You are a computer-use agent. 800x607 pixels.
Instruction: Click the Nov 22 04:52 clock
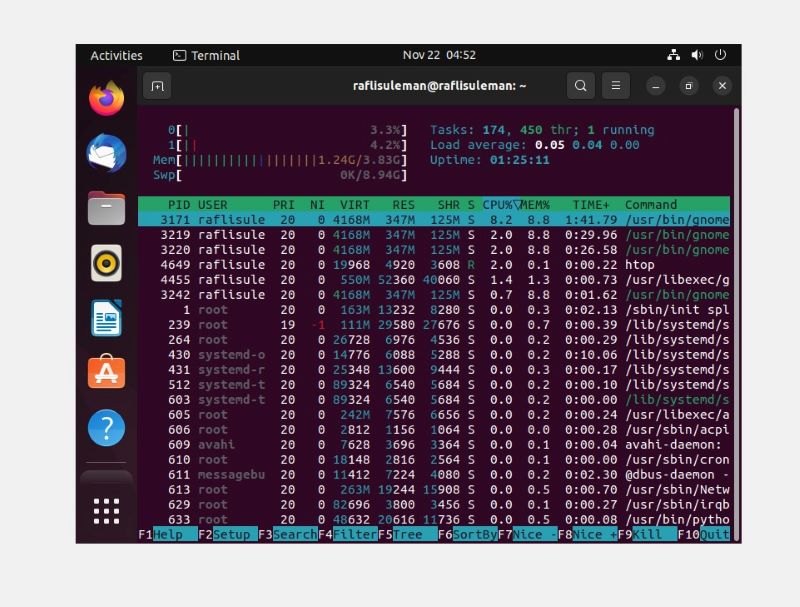click(439, 55)
